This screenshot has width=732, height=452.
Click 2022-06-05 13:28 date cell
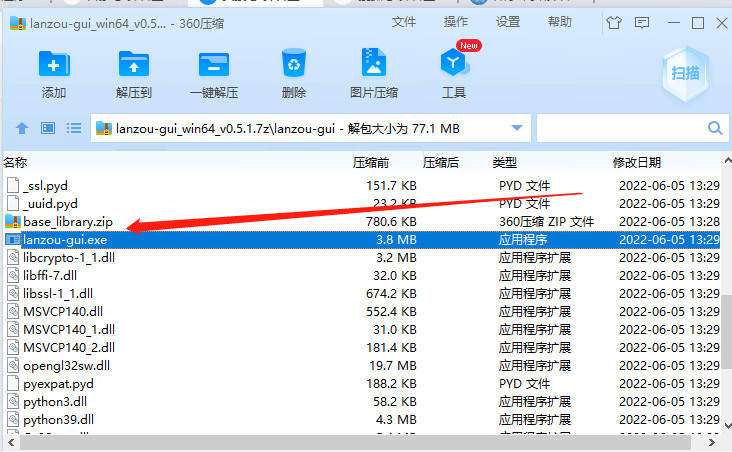[669, 222]
